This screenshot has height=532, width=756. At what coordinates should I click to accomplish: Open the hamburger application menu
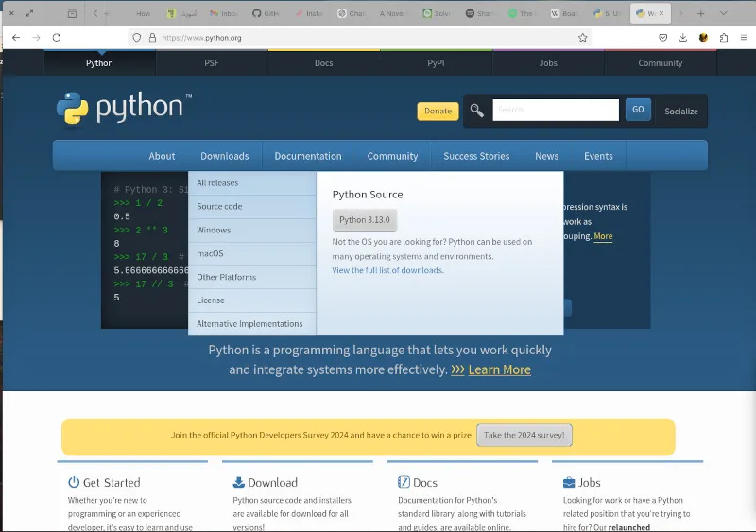tap(744, 37)
